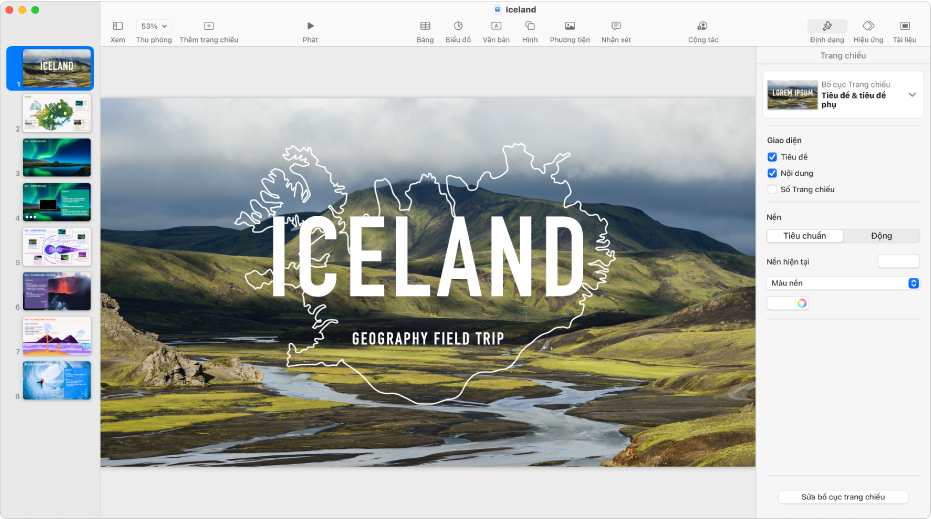
Task: Open the Màu nền background fill dropdown
Action: (843, 284)
